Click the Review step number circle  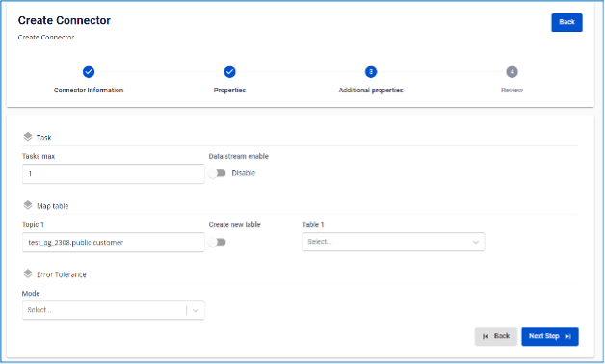click(x=512, y=71)
